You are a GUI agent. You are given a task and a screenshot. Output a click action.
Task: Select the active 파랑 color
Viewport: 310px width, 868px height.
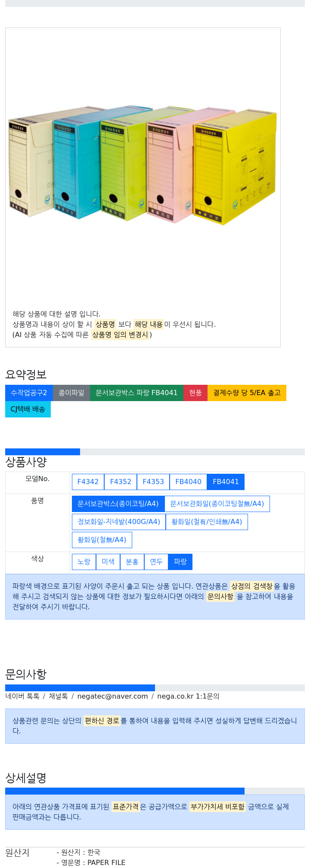tap(180, 561)
